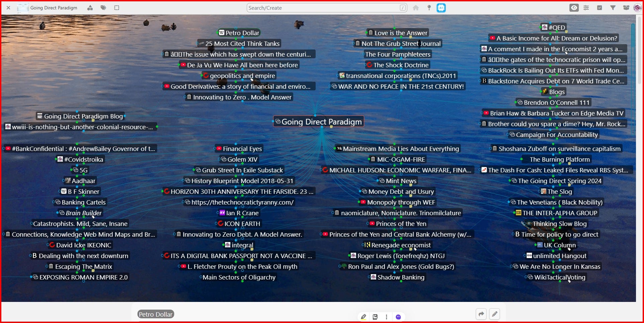The height and width of the screenshot is (323, 644).
Task: Open the 25 Most Cited Think Tanks thought
Action: click(x=239, y=44)
